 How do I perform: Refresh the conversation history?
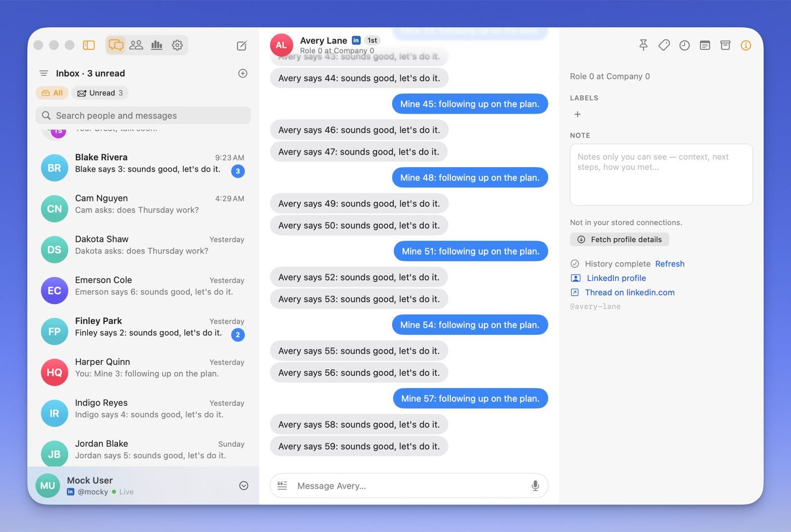coord(670,264)
